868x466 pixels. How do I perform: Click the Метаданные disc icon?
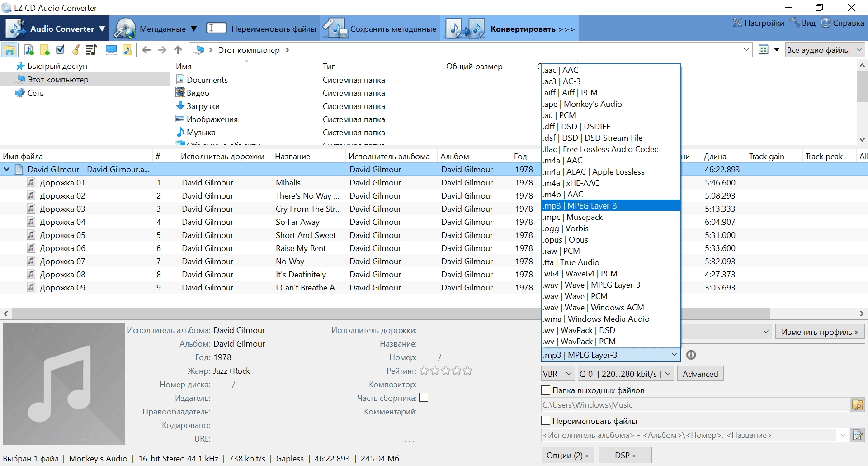124,29
